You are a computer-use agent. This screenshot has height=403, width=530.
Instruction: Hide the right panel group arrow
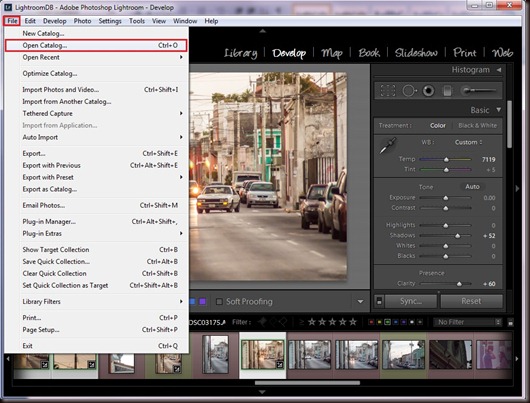(x=517, y=188)
